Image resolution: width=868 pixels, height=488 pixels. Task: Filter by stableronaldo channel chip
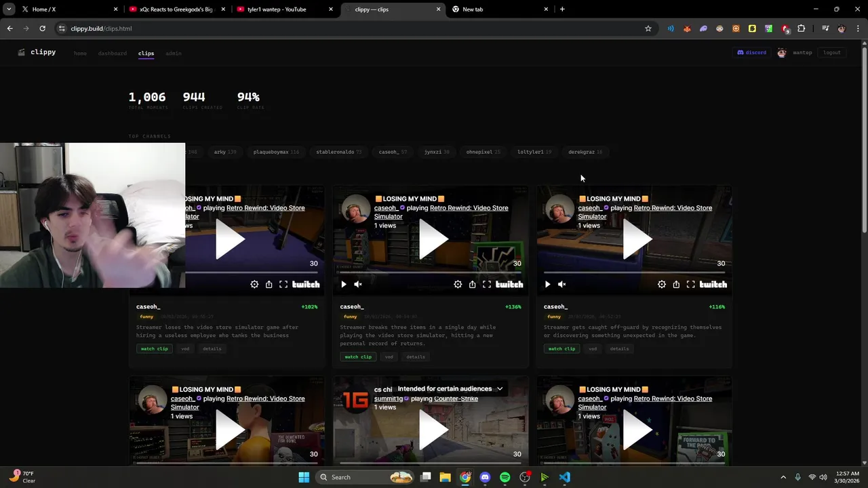(x=338, y=152)
